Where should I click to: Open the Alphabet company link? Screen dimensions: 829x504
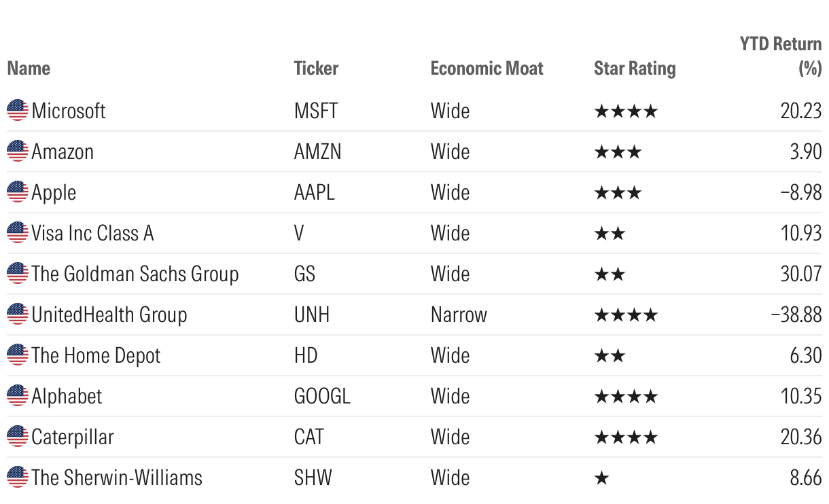click(x=67, y=395)
